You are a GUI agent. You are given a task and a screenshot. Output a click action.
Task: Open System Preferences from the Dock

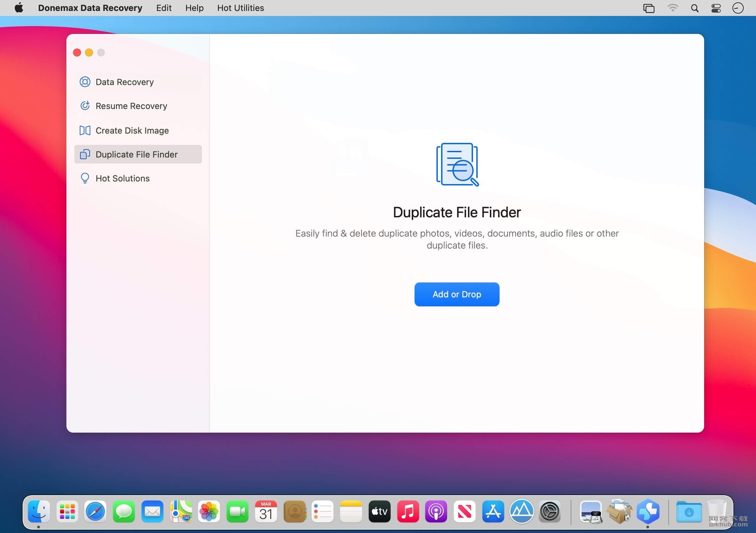click(x=550, y=511)
